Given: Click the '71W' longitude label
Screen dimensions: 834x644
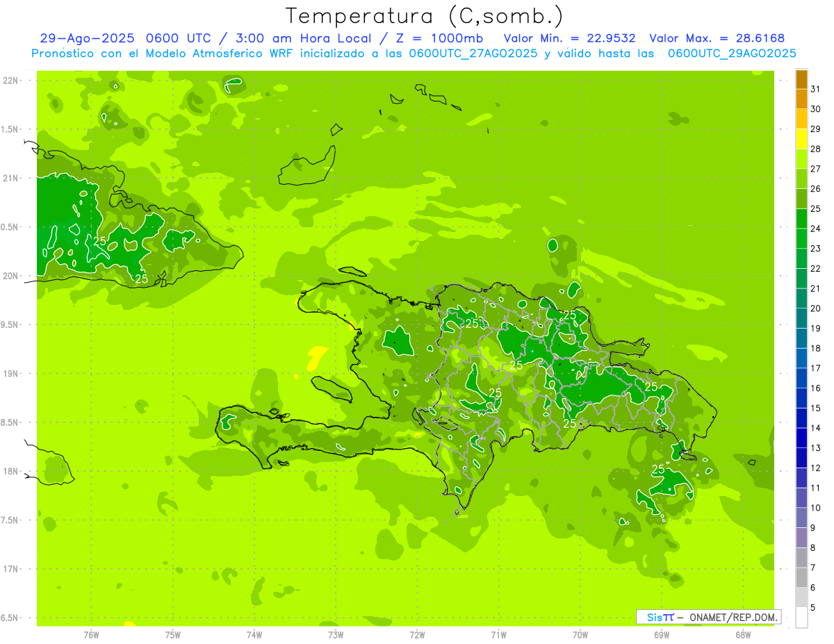Looking at the screenshot, I should [498, 634].
